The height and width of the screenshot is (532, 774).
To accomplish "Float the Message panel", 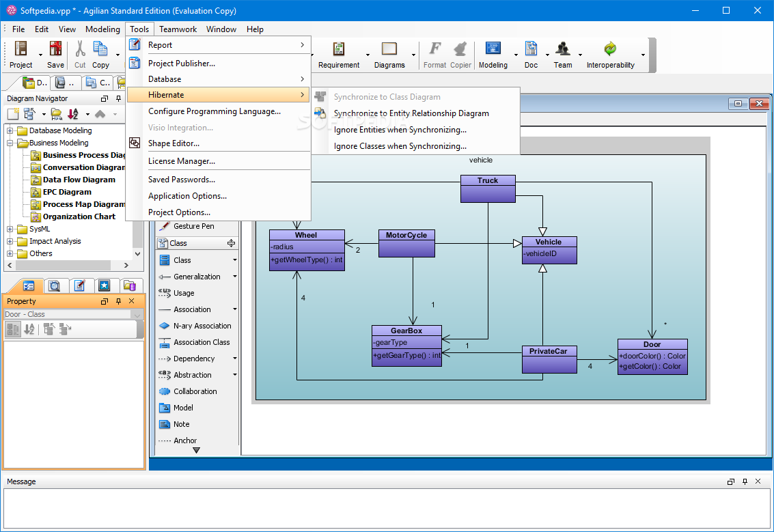I will (730, 481).
